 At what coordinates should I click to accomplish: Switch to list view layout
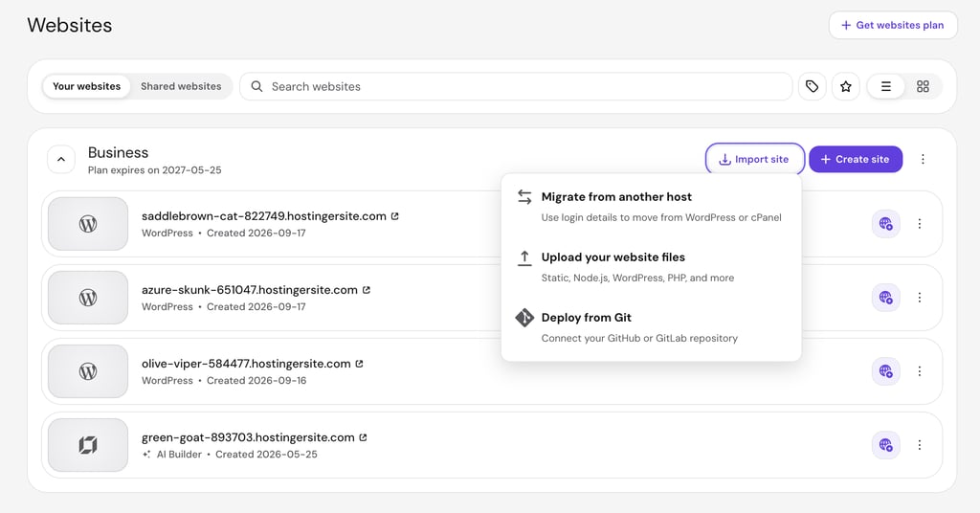[x=885, y=86]
